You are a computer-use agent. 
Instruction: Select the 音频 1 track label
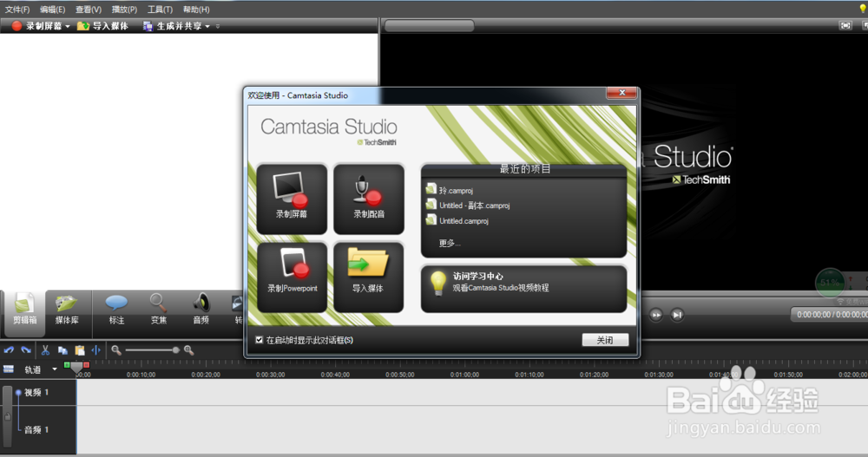point(36,429)
